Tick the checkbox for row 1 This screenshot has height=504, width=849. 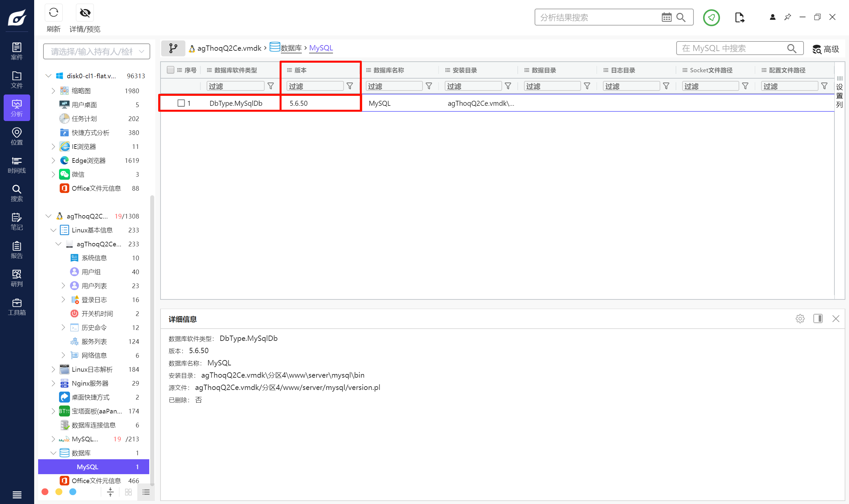[x=181, y=103]
